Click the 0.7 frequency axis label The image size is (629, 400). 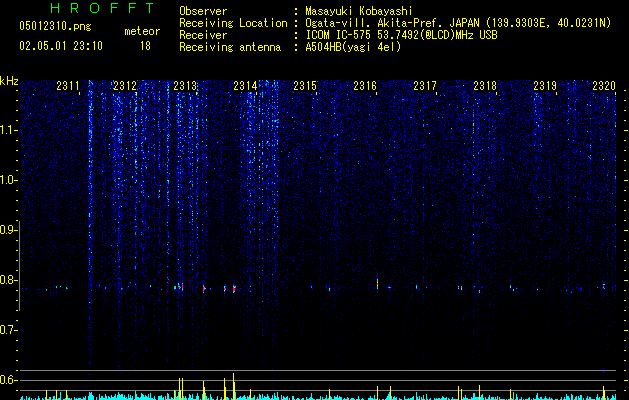click(7, 330)
